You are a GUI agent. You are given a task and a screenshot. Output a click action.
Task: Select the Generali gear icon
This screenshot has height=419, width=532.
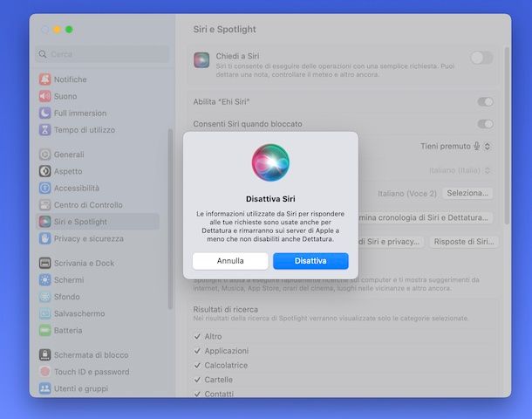44,155
